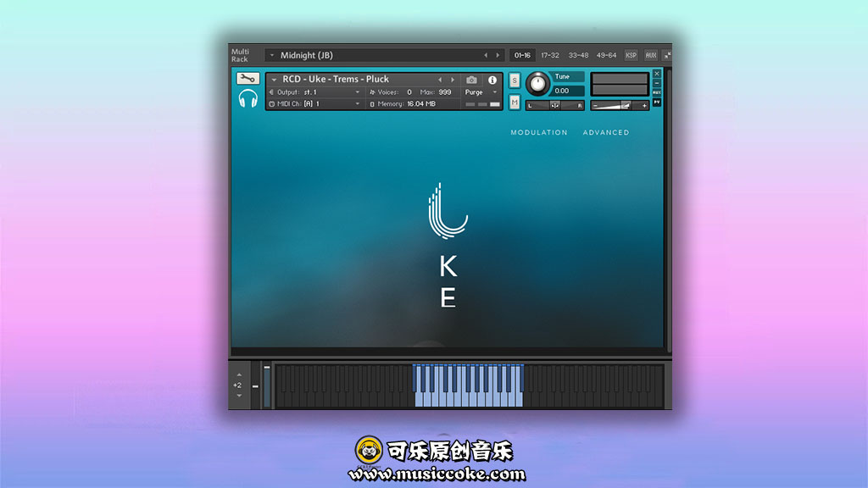Shift keyboard octave down
Viewport: 868px width, 488px height.
coord(239,396)
